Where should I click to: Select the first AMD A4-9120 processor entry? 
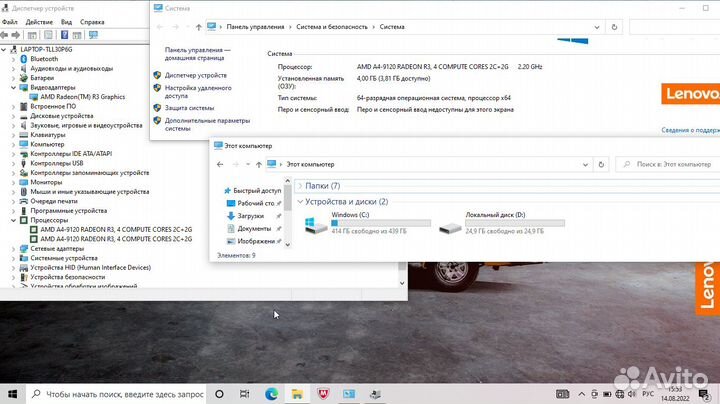(x=116, y=229)
